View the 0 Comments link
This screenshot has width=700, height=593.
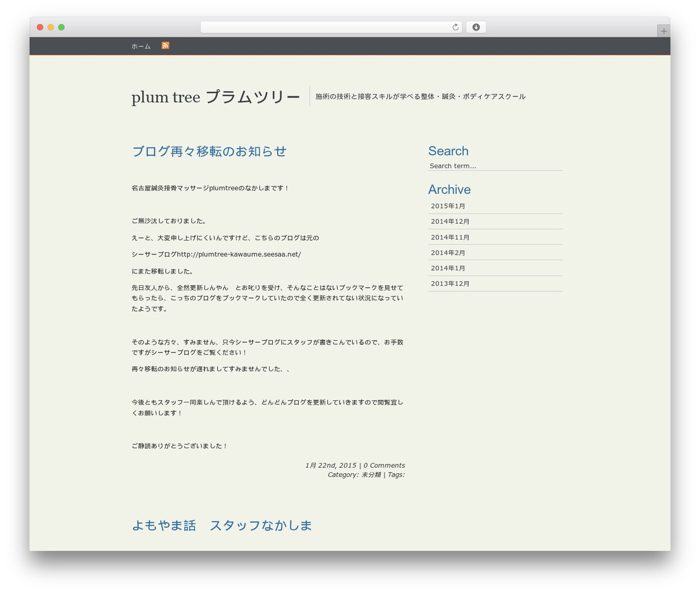384,466
